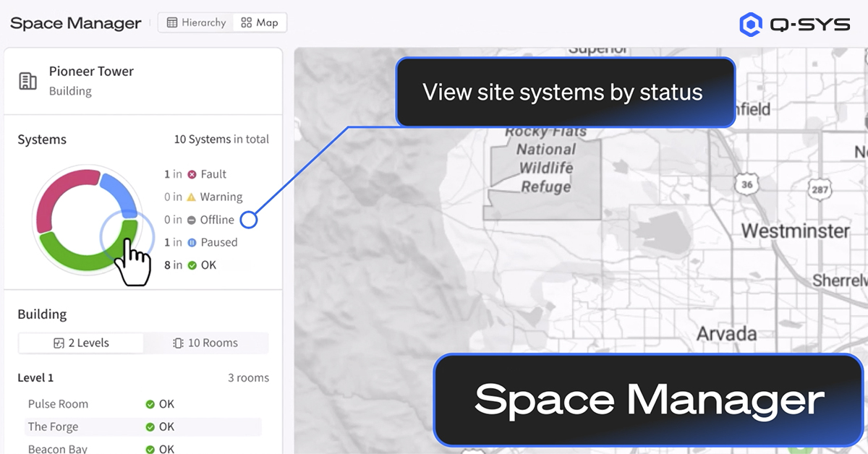
Task: Click the Route 287 highway shield on map
Action: tap(820, 191)
